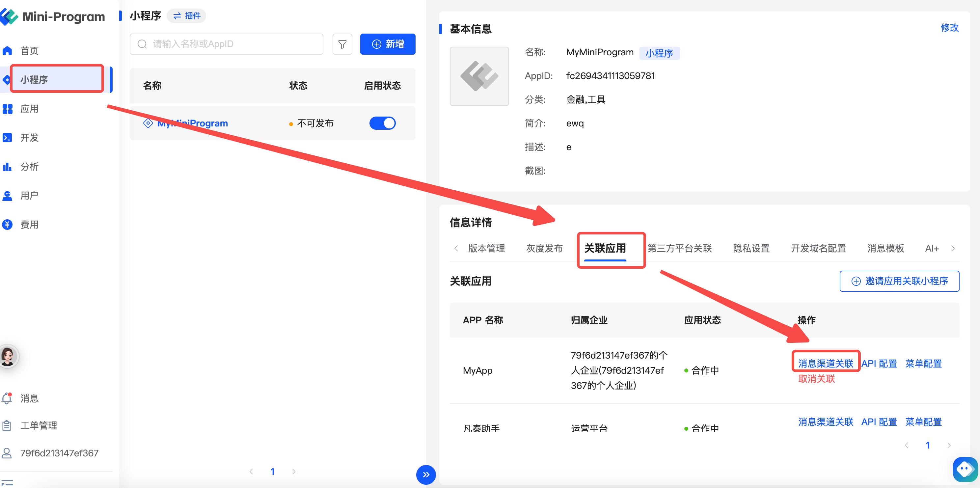Switch to 版本管理 tab

(x=486, y=248)
